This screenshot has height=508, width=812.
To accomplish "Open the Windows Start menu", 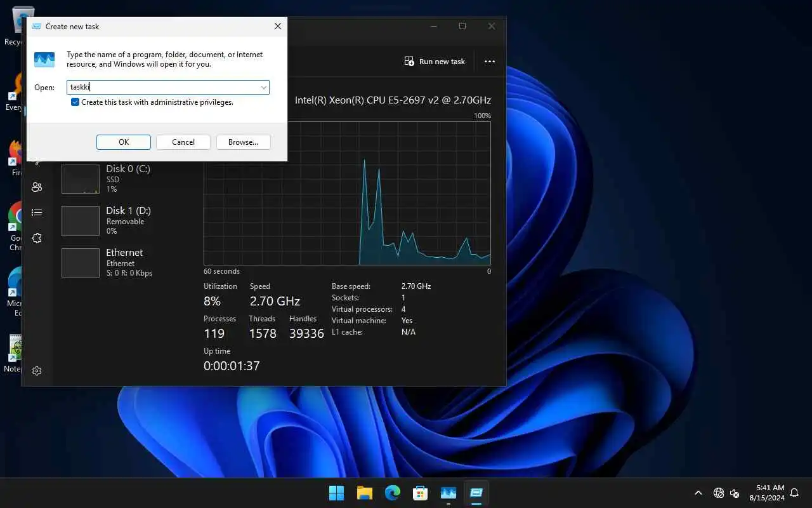I will coord(336,493).
